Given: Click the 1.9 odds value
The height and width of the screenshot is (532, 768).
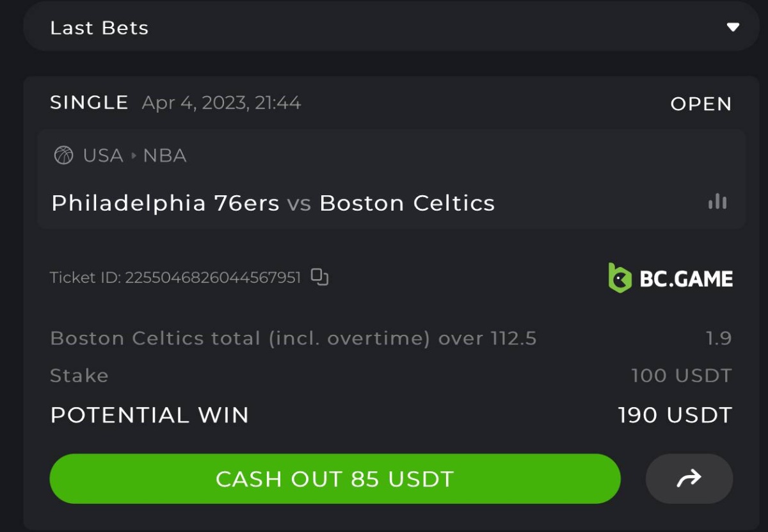Looking at the screenshot, I should click(x=719, y=338).
